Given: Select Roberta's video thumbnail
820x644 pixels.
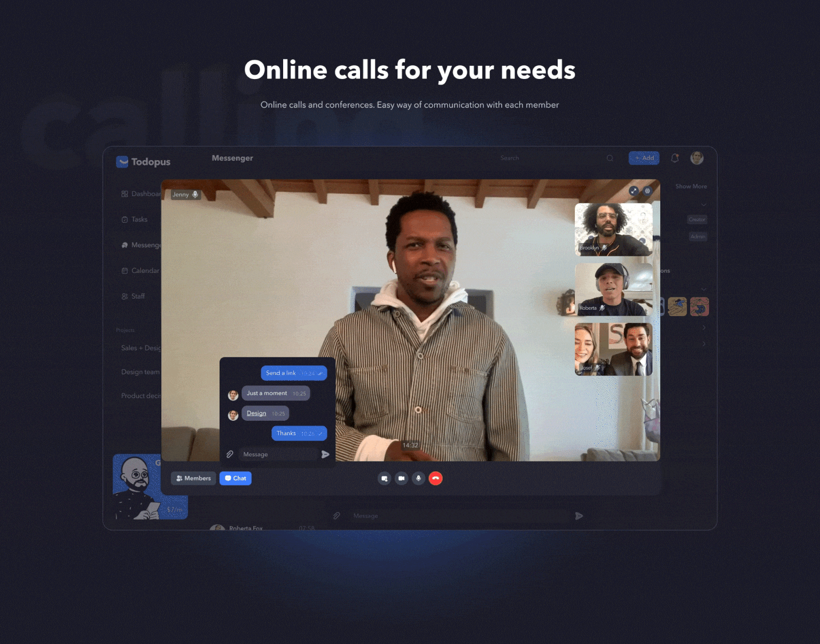Looking at the screenshot, I should pos(614,289).
